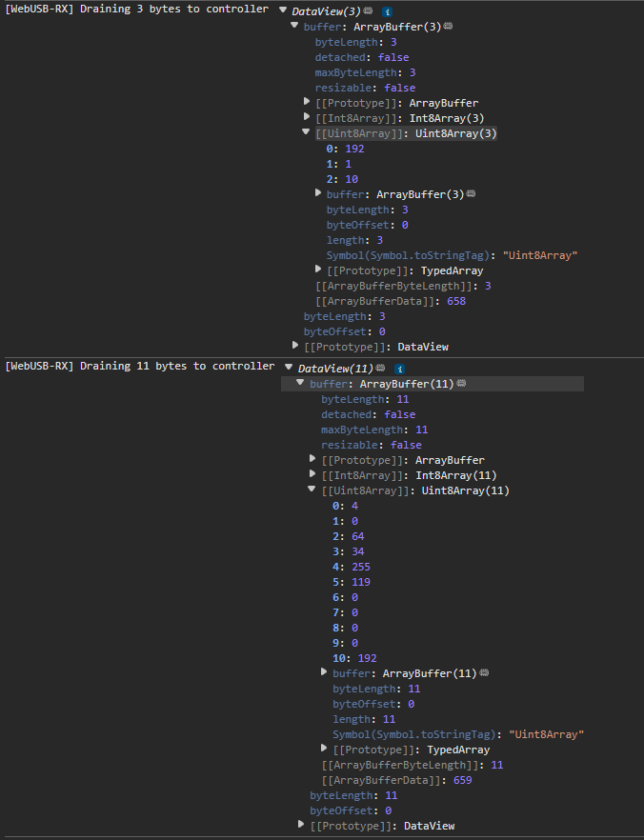
Task: Expand [[Prototype]]: ArrayBuffer under ArrayBuffer(11)
Action: pos(313,460)
